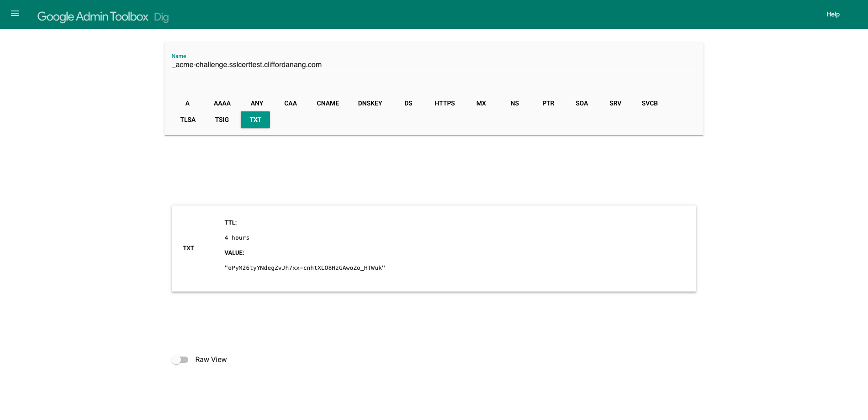This screenshot has width=868, height=420.
Task: Click the 'VALUE:' label in results
Action: point(234,253)
